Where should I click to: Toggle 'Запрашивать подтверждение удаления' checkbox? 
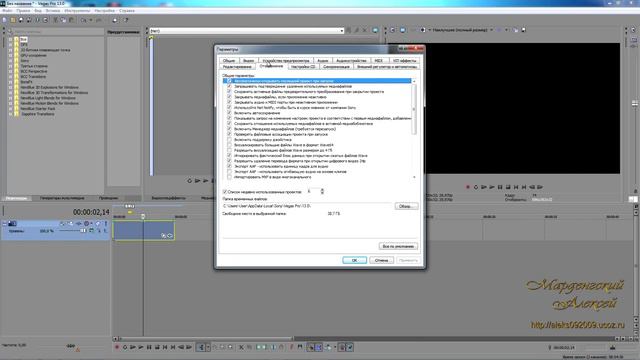coord(229,86)
